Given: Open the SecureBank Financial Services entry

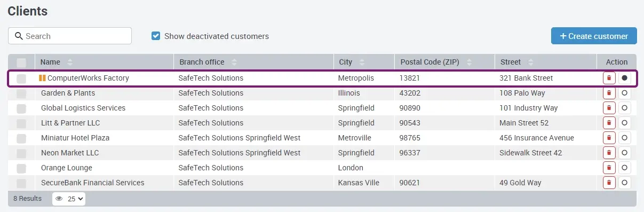Looking at the screenshot, I should 93,183.
